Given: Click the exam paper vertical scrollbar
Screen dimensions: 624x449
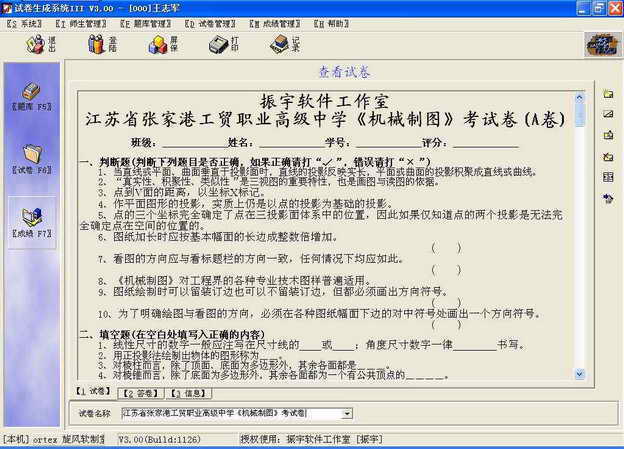Looking at the screenshot, I should point(579,230).
